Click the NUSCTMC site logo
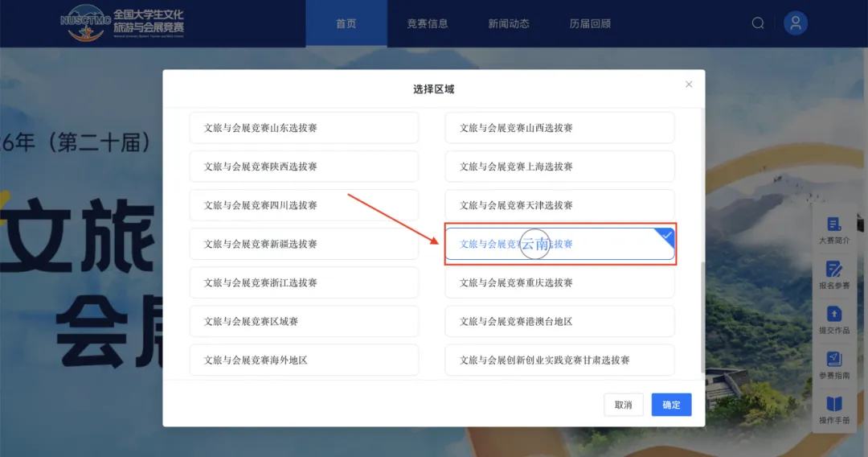The width and height of the screenshot is (868, 457). (122, 23)
